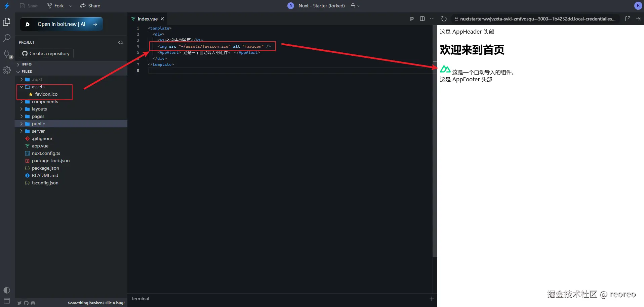Click the Share button
The width and height of the screenshot is (644, 307).
pos(90,6)
